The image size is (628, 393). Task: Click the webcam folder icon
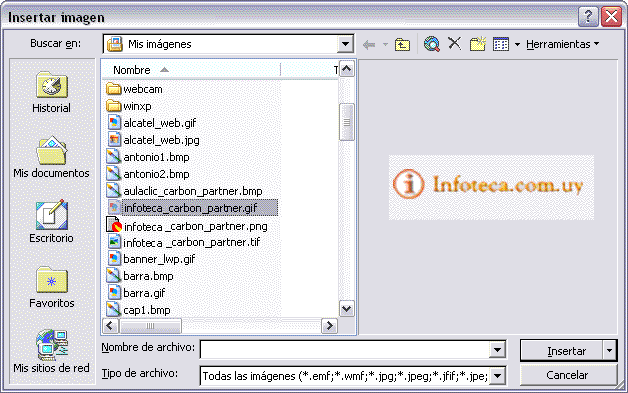coord(114,89)
